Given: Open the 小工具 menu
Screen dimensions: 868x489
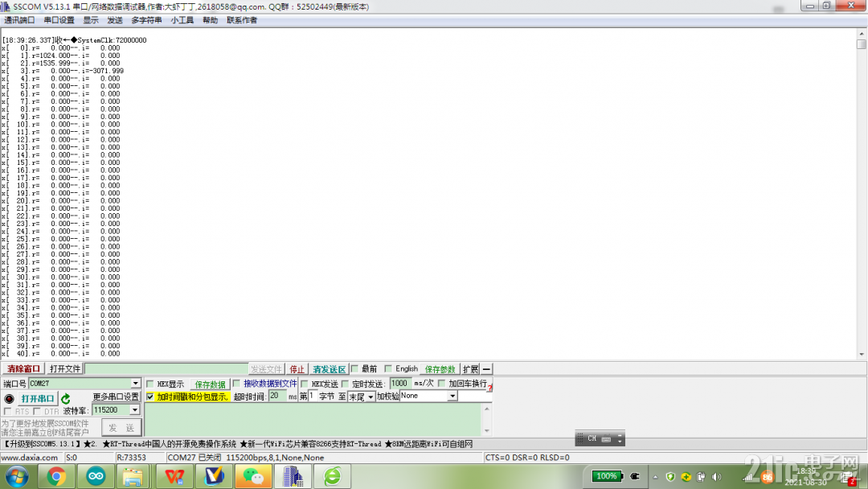Looking at the screenshot, I should click(182, 20).
